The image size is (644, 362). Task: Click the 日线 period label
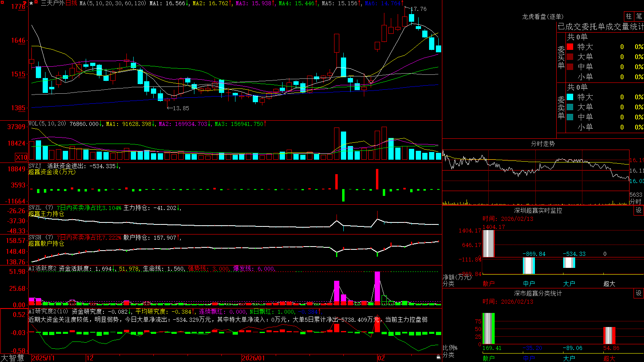click(71, 3)
